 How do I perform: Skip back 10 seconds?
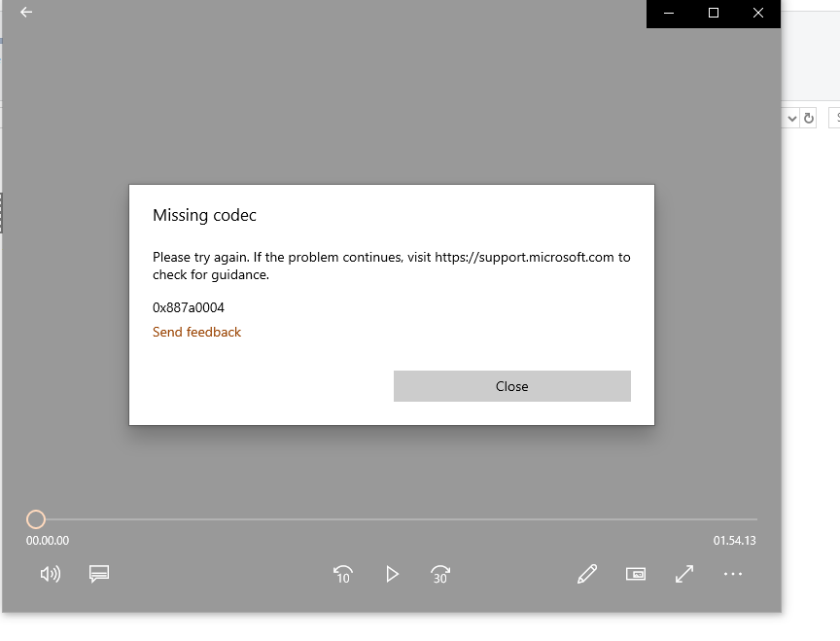[x=343, y=574]
